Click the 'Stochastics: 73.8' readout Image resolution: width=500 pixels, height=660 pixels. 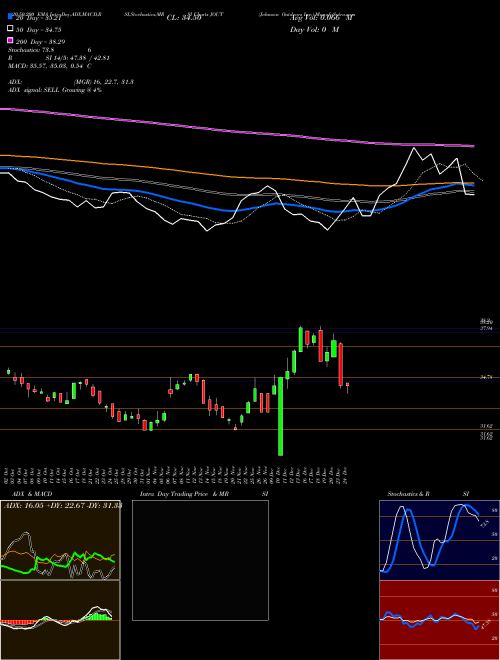[x=30, y=50]
